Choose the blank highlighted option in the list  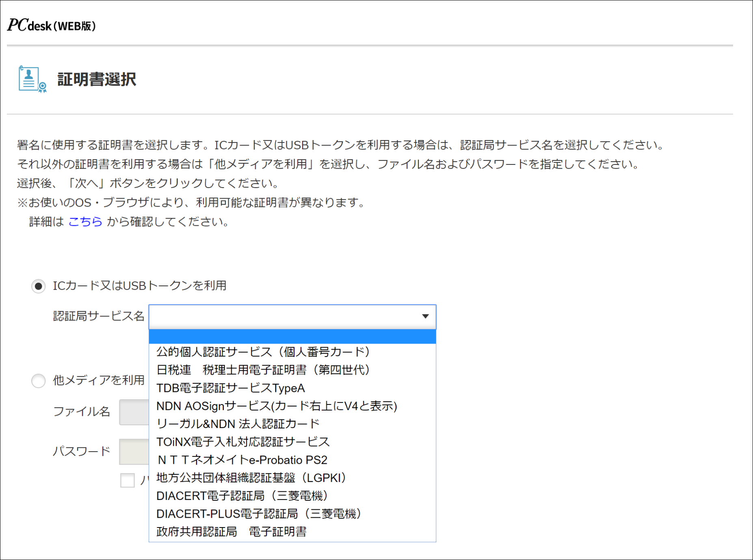[292, 337]
